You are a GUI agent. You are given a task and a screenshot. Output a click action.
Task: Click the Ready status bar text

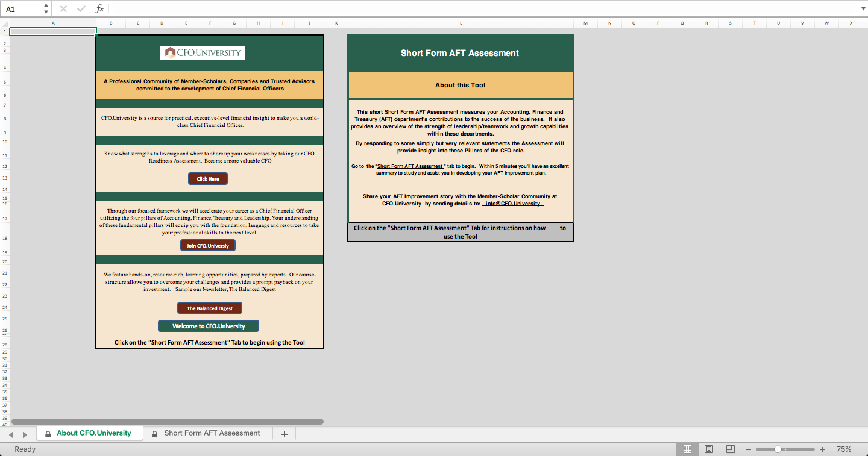tap(25, 449)
